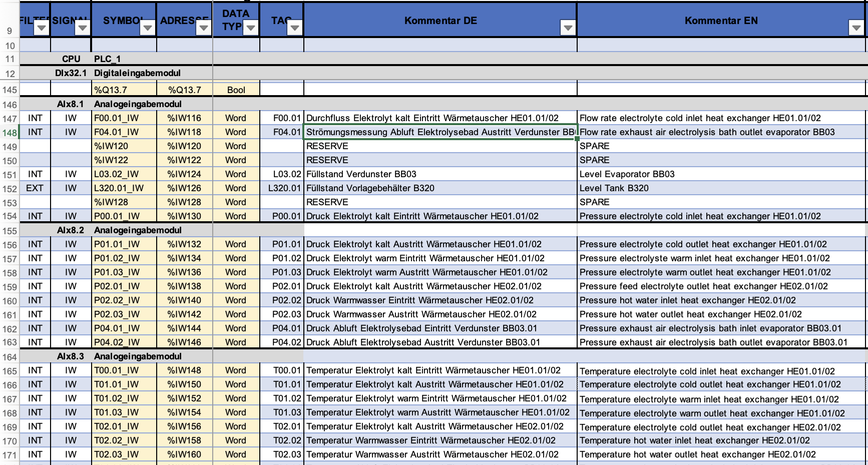
Task: Select cell with symbol F00.01_IW
Action: tap(124, 118)
